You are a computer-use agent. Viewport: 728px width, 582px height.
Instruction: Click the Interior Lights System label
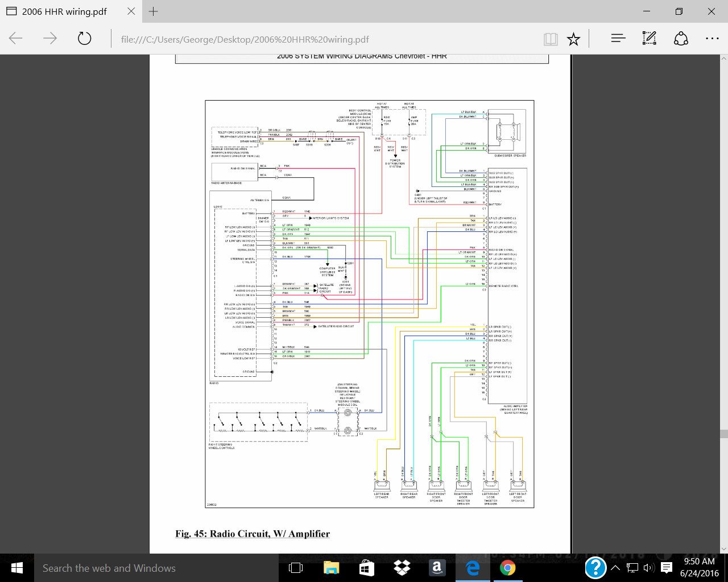[x=330, y=218]
